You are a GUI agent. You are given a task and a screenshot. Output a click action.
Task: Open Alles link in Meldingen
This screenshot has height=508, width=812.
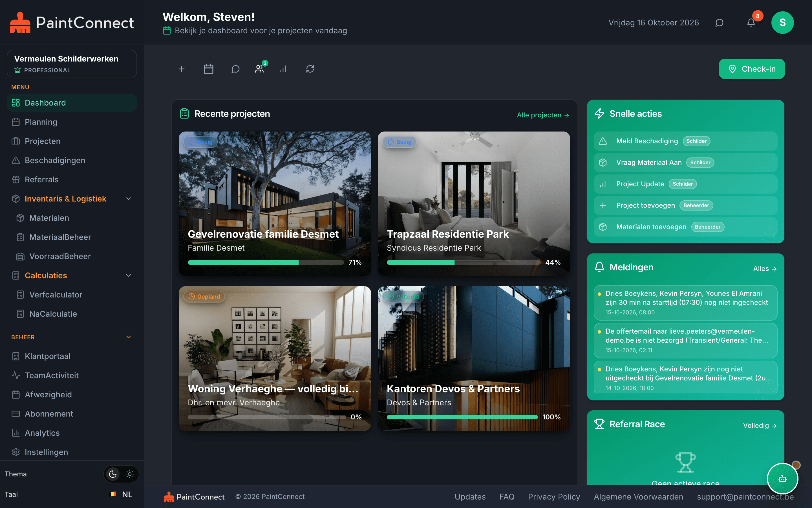click(x=765, y=269)
